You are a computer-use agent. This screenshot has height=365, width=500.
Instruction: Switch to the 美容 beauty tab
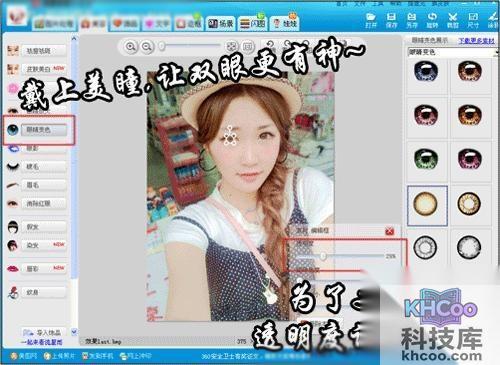93,24
